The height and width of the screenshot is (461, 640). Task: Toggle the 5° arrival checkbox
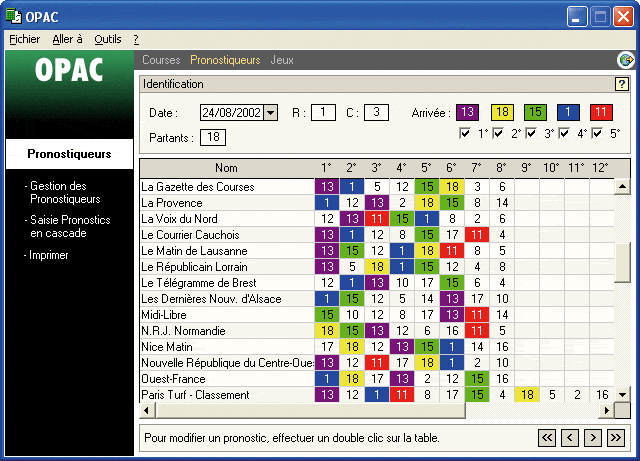pyautogui.click(x=597, y=133)
